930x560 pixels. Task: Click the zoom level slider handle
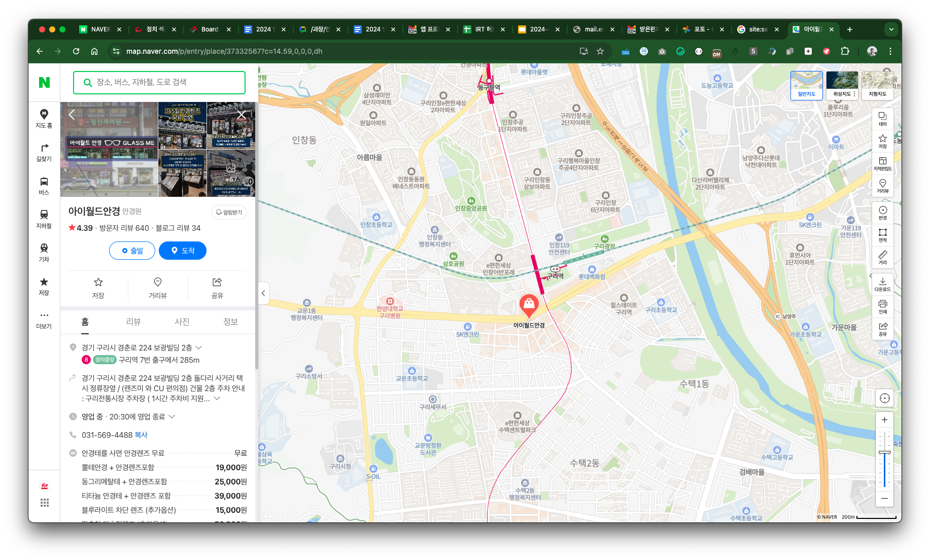tap(884, 452)
